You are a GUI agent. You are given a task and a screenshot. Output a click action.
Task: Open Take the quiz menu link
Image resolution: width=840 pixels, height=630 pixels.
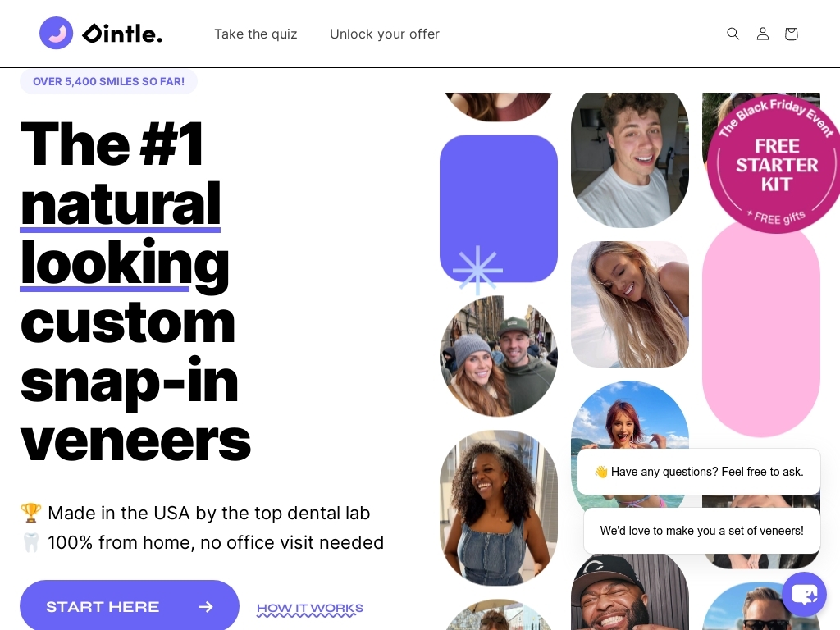pyautogui.click(x=256, y=34)
